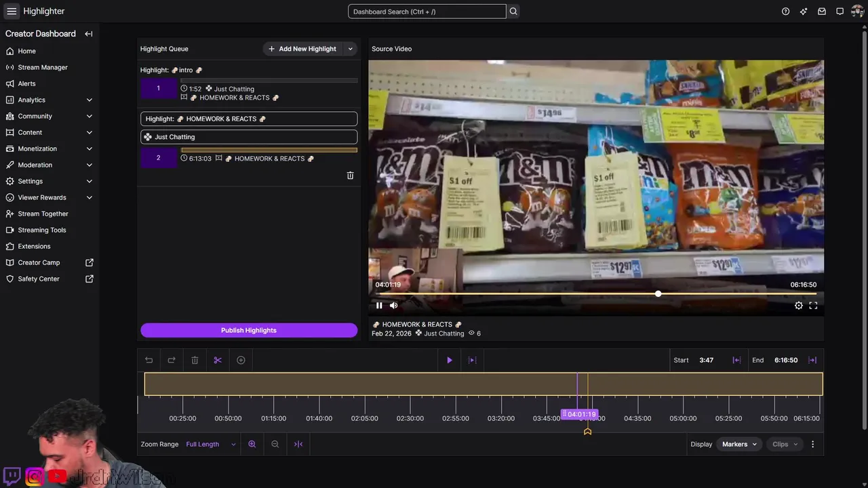Expand Analytics sidebar section
The image size is (868, 488).
[x=89, y=100]
